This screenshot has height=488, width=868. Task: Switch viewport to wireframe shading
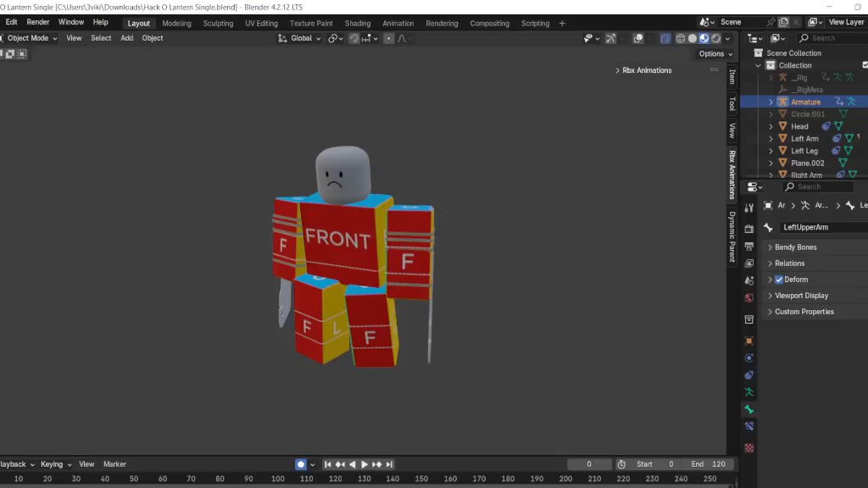pyautogui.click(x=681, y=38)
